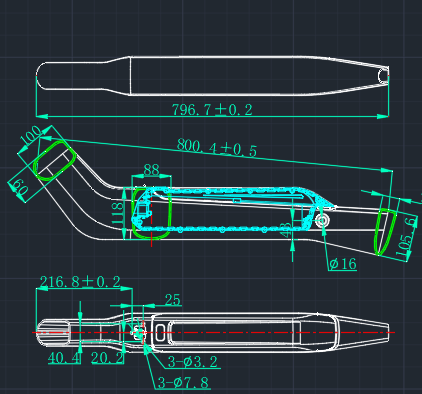
Task: Click the small circle at ø16 hole
Action: (322, 220)
